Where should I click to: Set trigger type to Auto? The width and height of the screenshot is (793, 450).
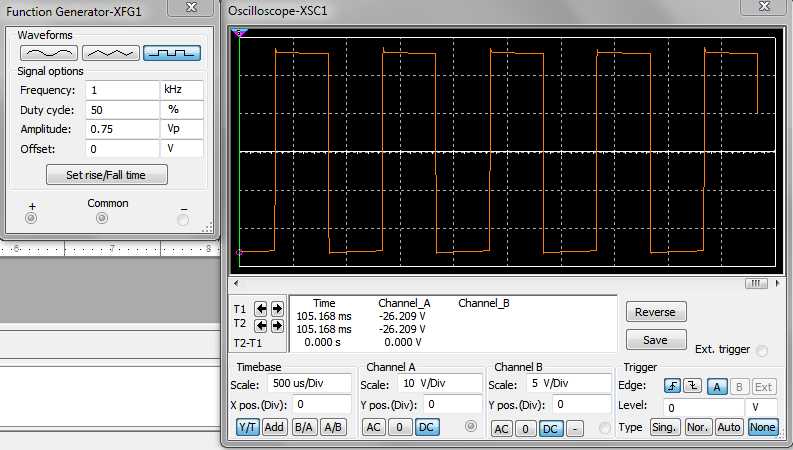click(729, 427)
